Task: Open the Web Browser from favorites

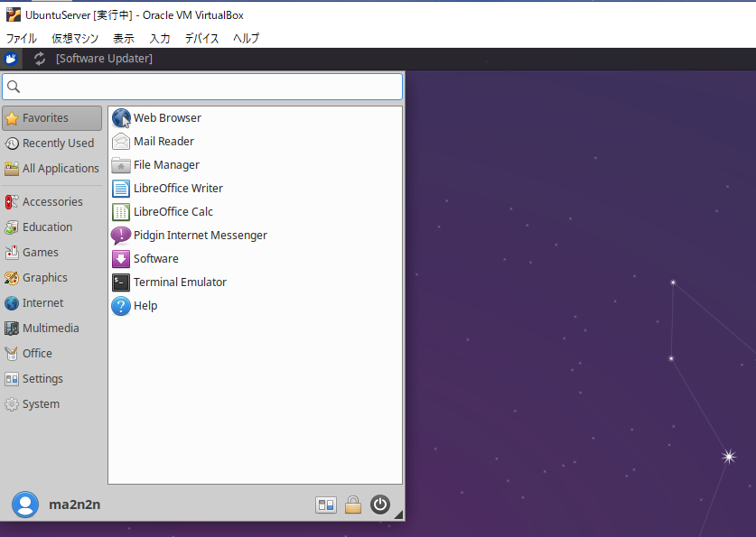Action: click(x=255, y=118)
